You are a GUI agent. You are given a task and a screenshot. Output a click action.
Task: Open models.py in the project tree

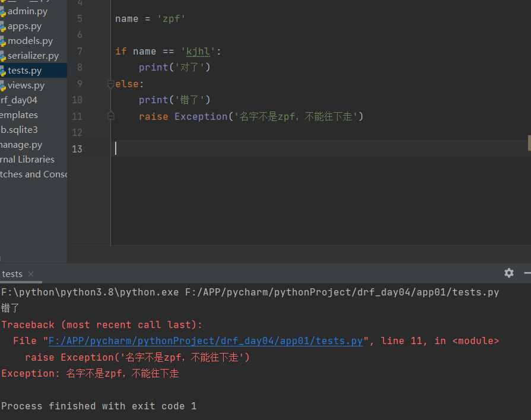30,41
